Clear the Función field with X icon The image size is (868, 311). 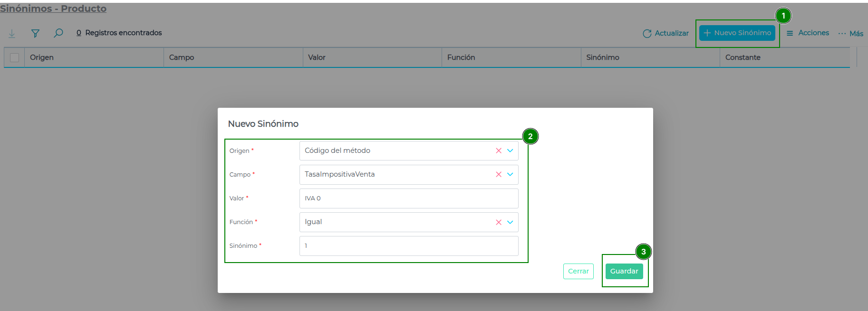499,222
